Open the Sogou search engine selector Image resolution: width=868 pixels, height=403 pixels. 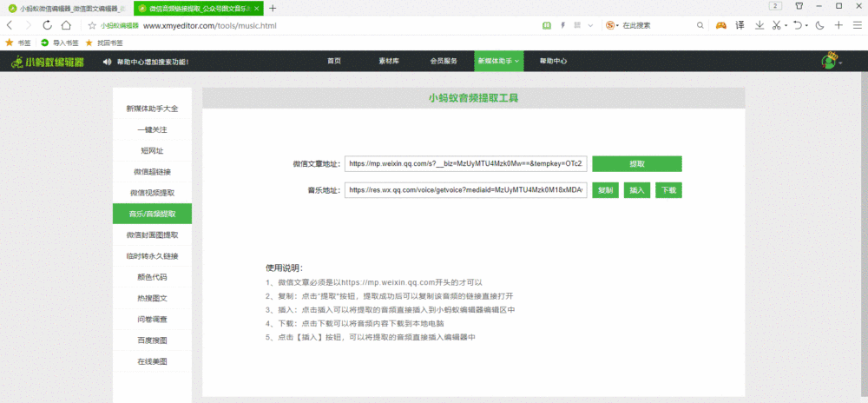click(x=612, y=25)
